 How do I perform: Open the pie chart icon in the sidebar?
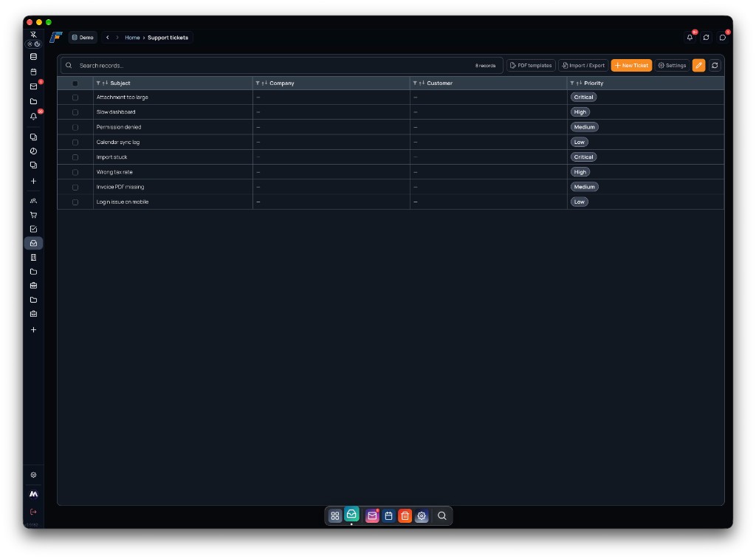33,151
